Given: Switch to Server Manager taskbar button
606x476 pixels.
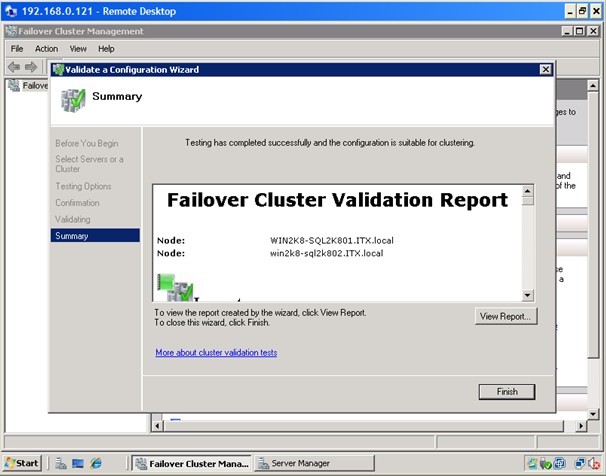Looking at the screenshot, I should click(314, 463).
